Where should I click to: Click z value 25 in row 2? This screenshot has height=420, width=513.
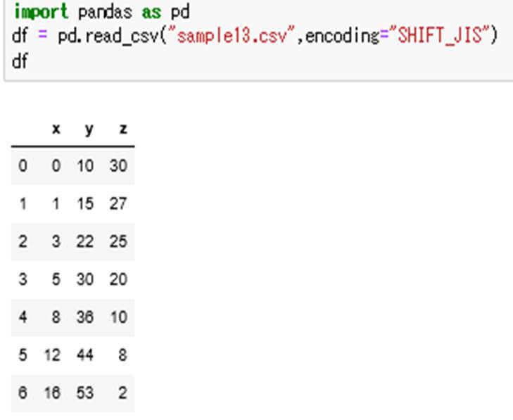click(118, 241)
